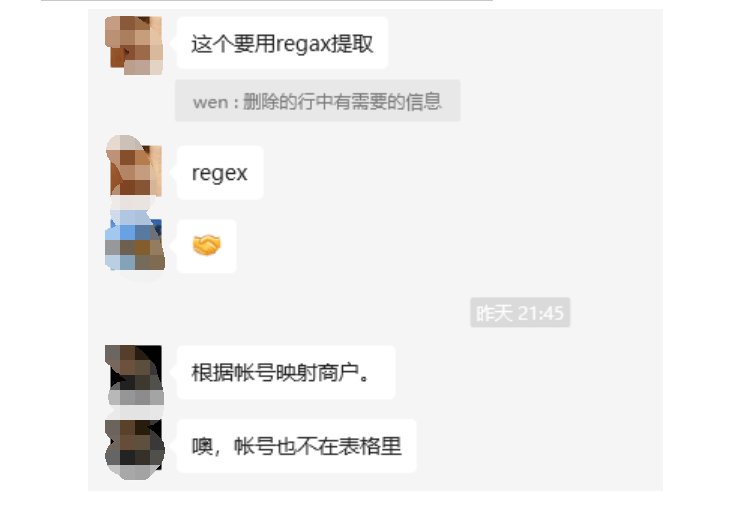Click sender name "wen" in quoted reply
Image resolution: width=748 pixels, height=512 pixels.
pos(210,102)
